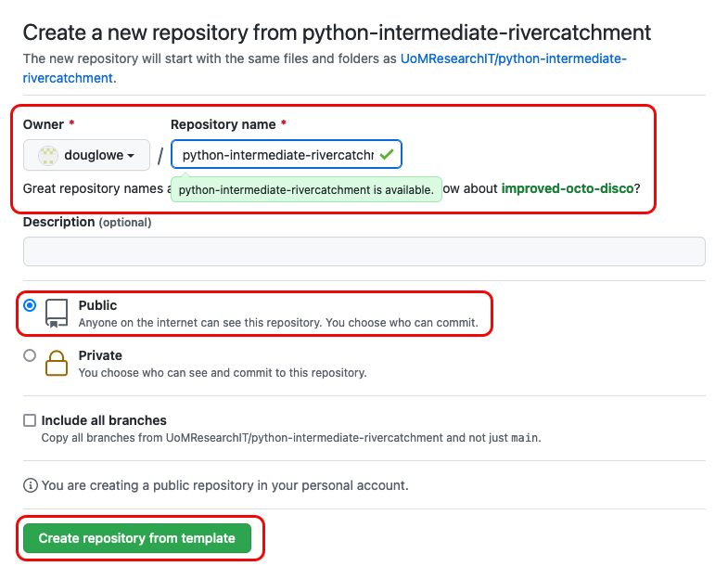Click the Repository name input field
The image size is (728, 579).
pos(287,154)
